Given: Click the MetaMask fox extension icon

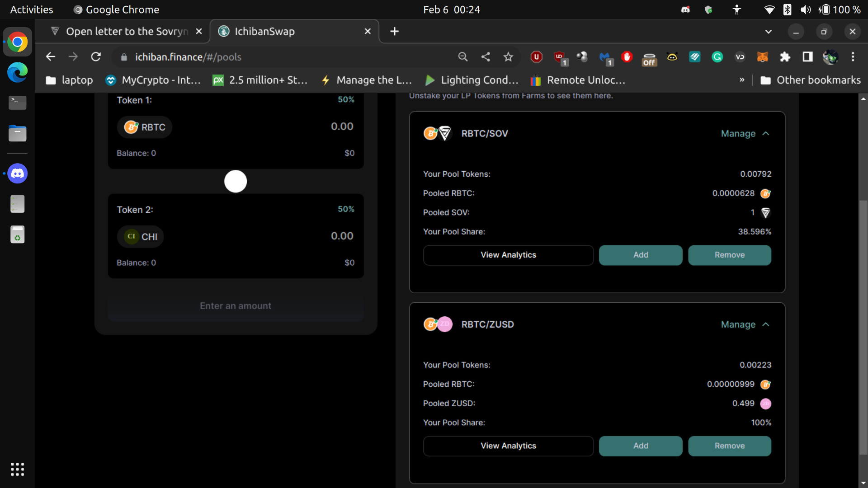Looking at the screenshot, I should click(762, 57).
